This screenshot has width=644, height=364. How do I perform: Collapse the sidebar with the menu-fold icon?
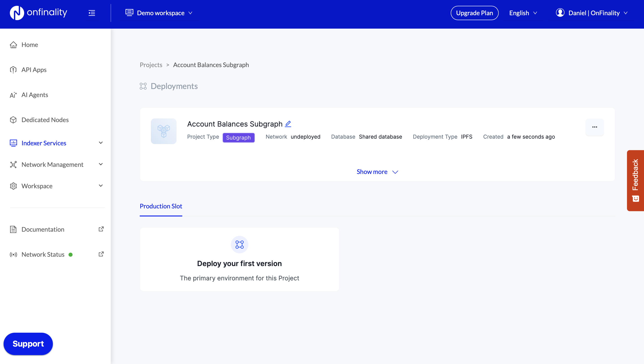92,13
